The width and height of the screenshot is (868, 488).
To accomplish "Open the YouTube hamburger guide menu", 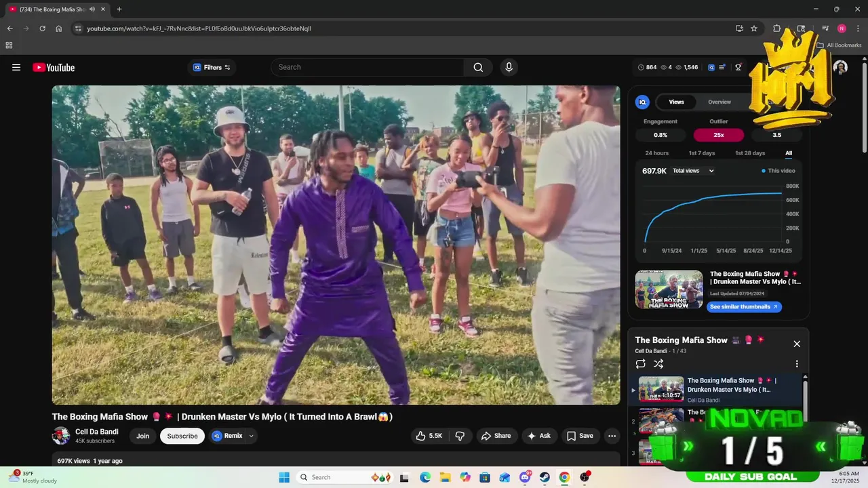I will coord(16,67).
